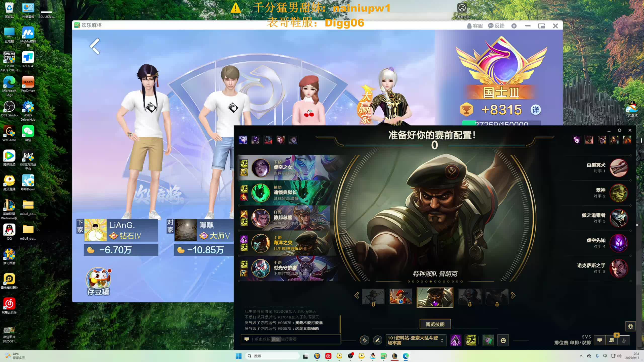
Task: Toggle the voice microphone icon in League client
Action: [624, 340]
